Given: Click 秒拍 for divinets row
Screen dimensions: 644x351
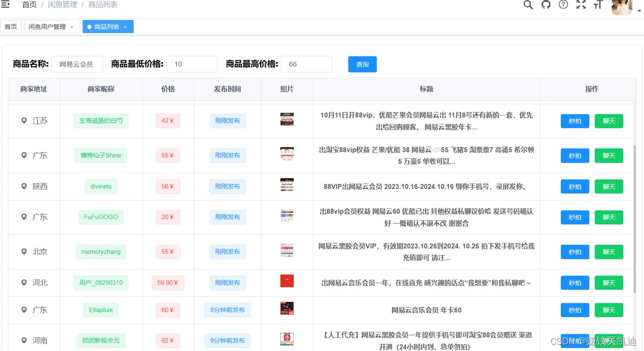Looking at the screenshot, I should 575,187.
